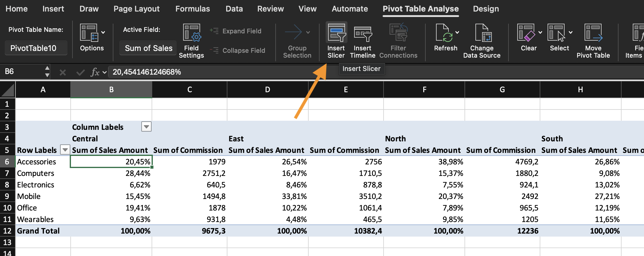Click the Active Field input box

click(148, 48)
